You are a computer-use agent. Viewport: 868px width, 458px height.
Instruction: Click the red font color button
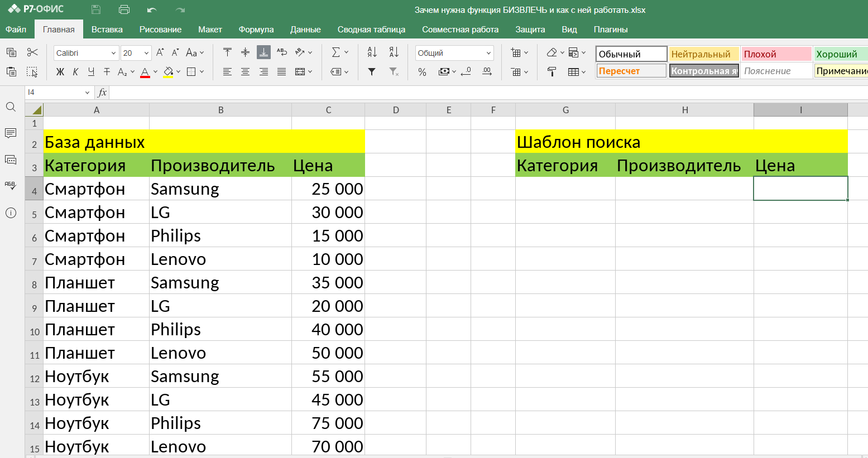tap(145, 71)
